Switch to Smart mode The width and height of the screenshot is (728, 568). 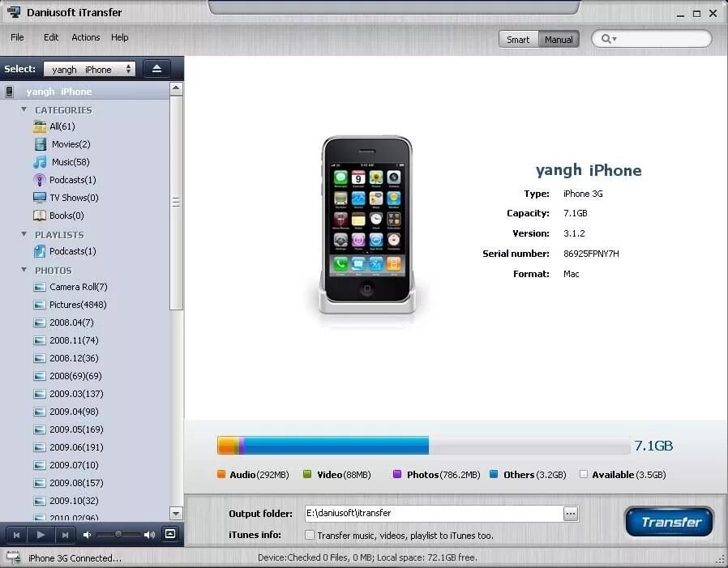[x=518, y=40]
